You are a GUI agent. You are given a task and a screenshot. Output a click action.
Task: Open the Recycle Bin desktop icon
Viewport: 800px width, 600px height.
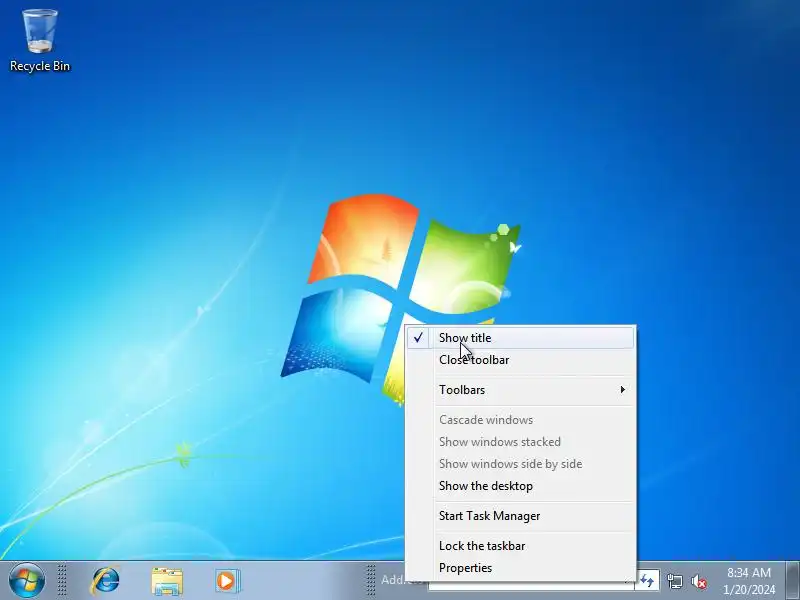pos(40,41)
